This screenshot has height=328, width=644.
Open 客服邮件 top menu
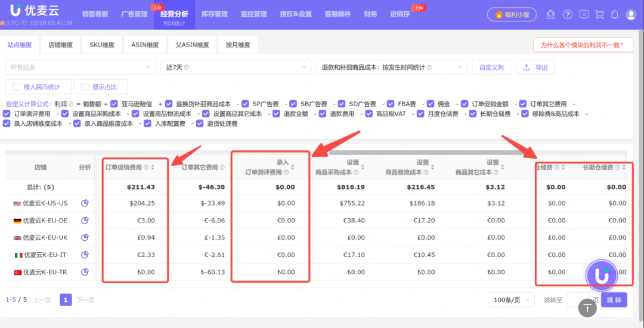click(338, 14)
